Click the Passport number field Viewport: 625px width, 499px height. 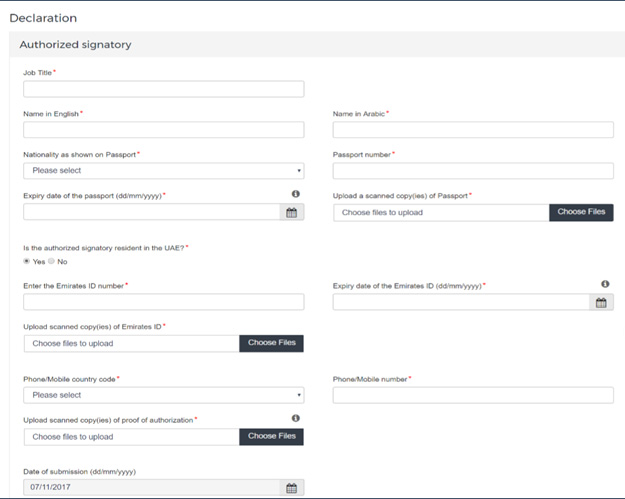click(x=472, y=171)
